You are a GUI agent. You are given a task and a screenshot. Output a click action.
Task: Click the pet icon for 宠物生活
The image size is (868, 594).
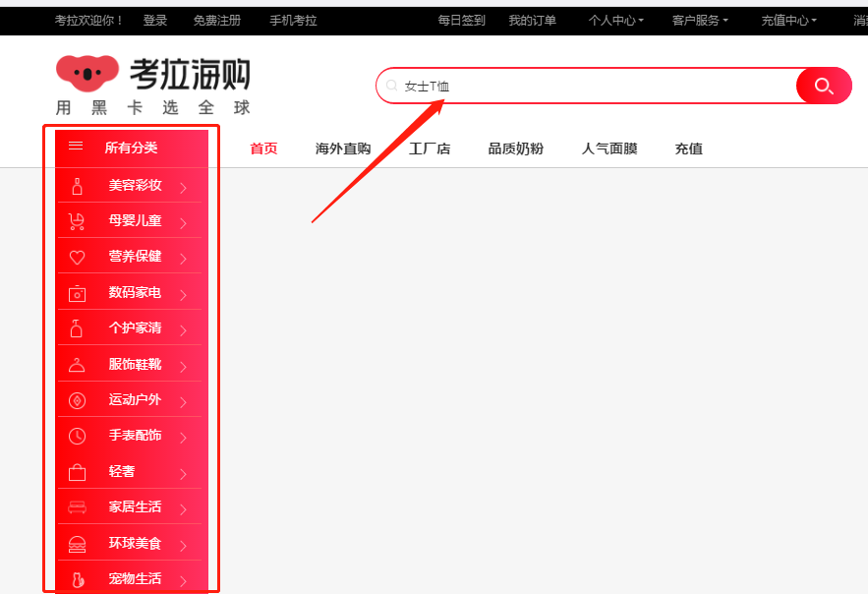coord(78,579)
